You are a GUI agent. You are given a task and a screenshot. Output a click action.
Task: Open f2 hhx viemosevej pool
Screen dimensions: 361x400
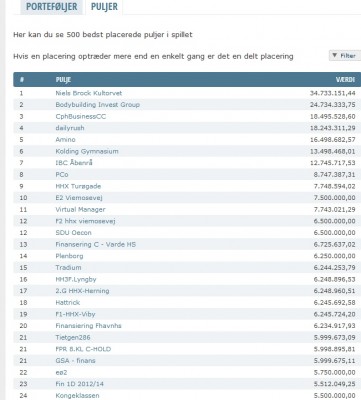85,221
